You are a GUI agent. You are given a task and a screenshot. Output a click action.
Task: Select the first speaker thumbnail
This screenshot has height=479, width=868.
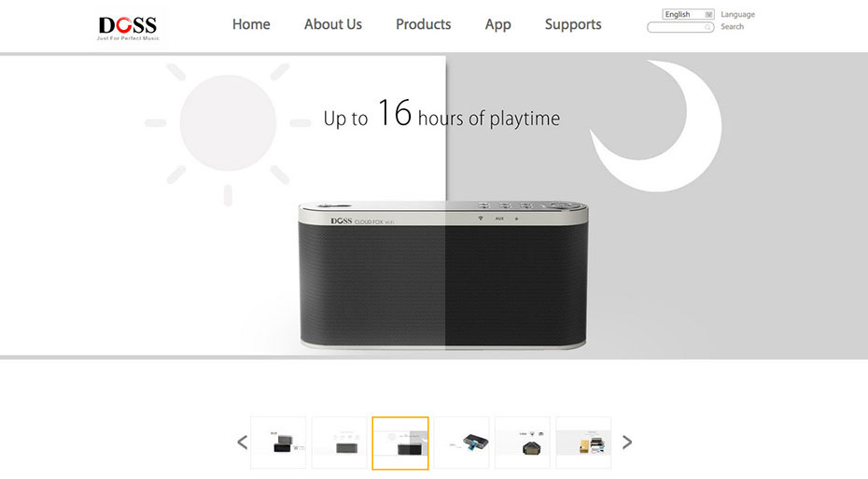click(x=278, y=443)
